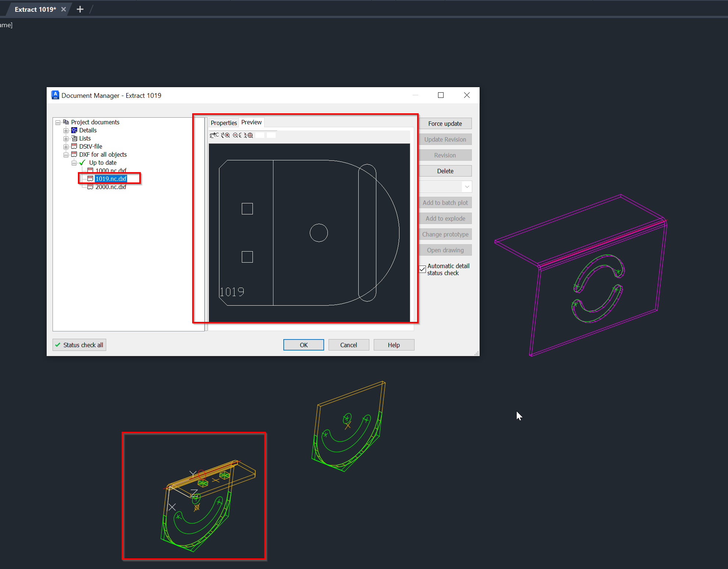
Task: Zoom in on the DXF preview
Action: [227, 135]
